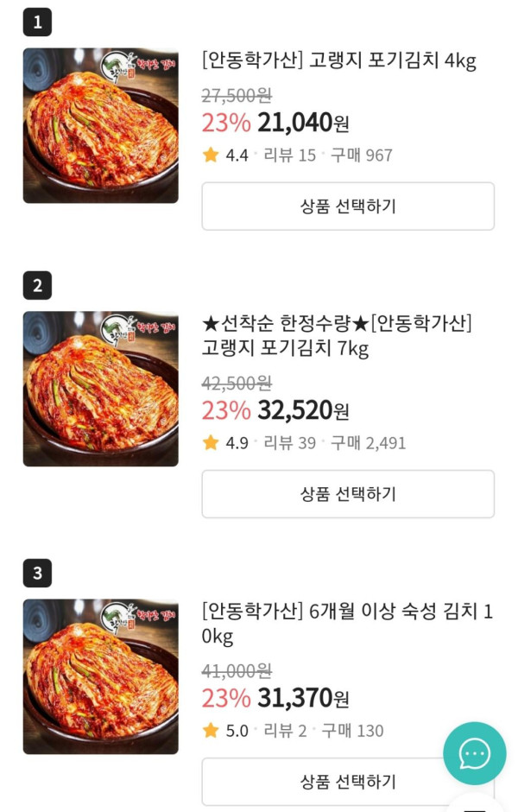
Task: Click the 21,040원 discounted price
Action: pos(303,123)
